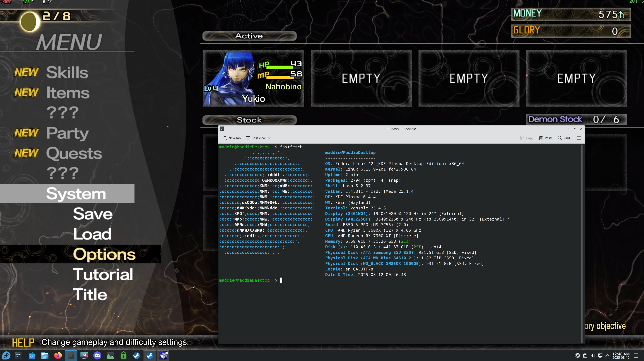
Task: Click the Active party header
Action: [x=249, y=36]
